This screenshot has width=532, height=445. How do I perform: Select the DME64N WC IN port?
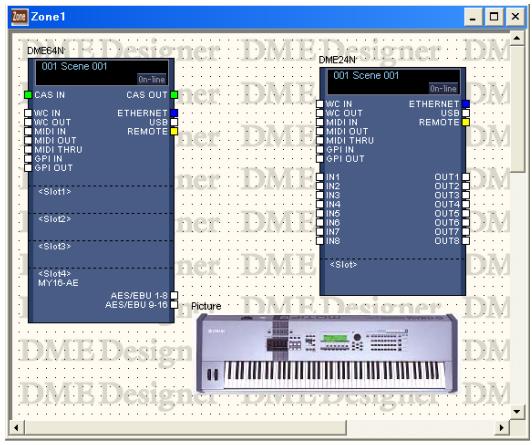pyautogui.click(x=28, y=113)
